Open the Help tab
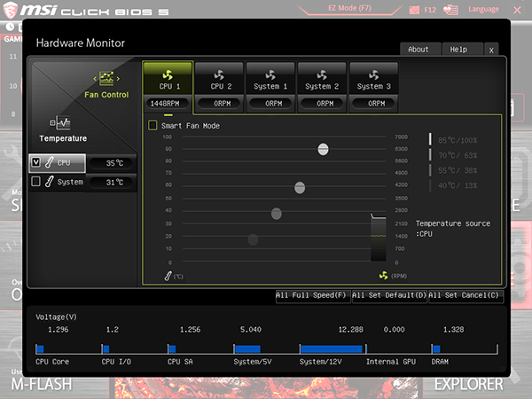532x399 pixels. (462, 50)
